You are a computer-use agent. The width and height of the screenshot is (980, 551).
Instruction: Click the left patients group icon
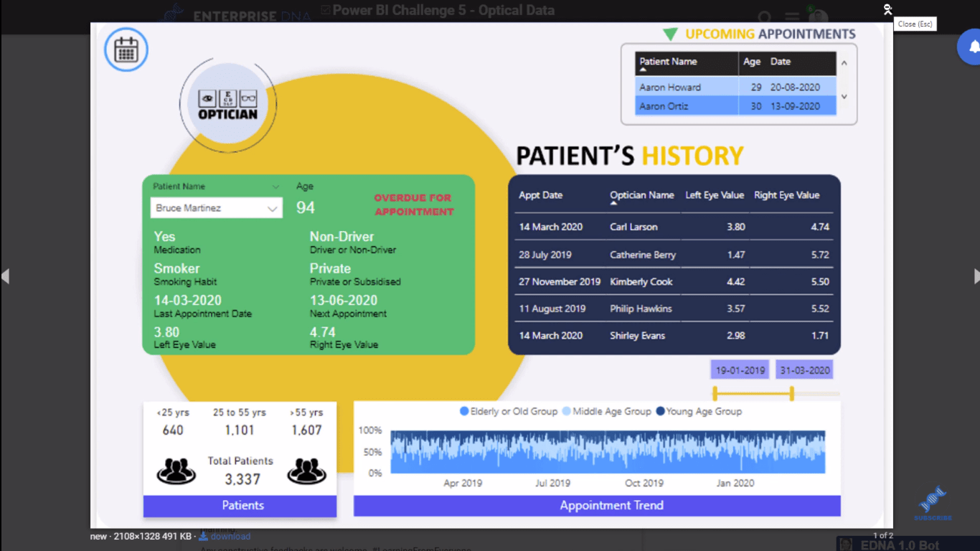click(176, 471)
